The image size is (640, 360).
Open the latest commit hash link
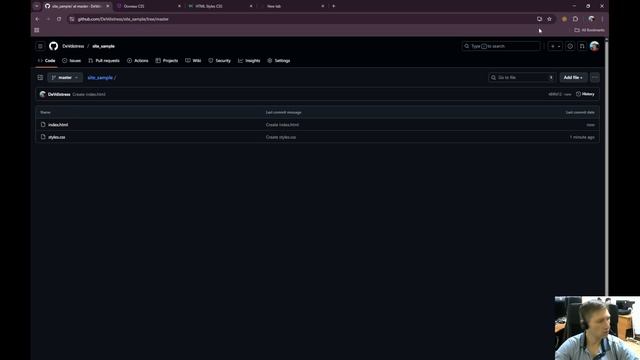(x=555, y=94)
